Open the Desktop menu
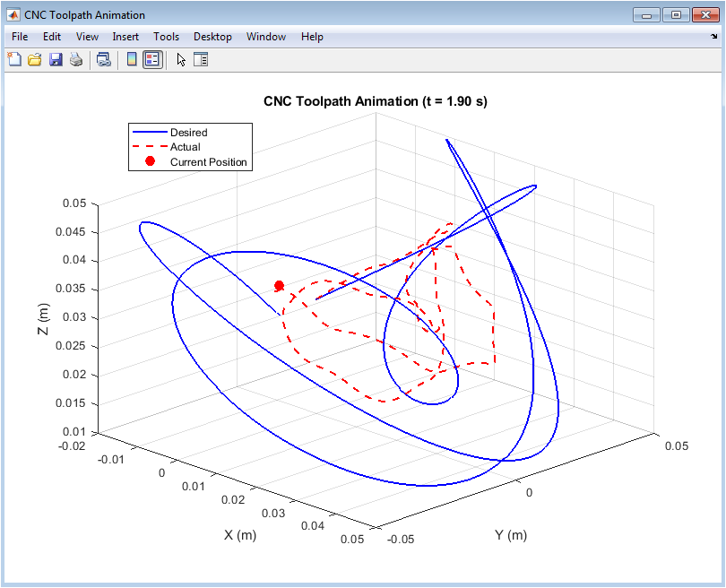726x588 pixels. click(212, 37)
